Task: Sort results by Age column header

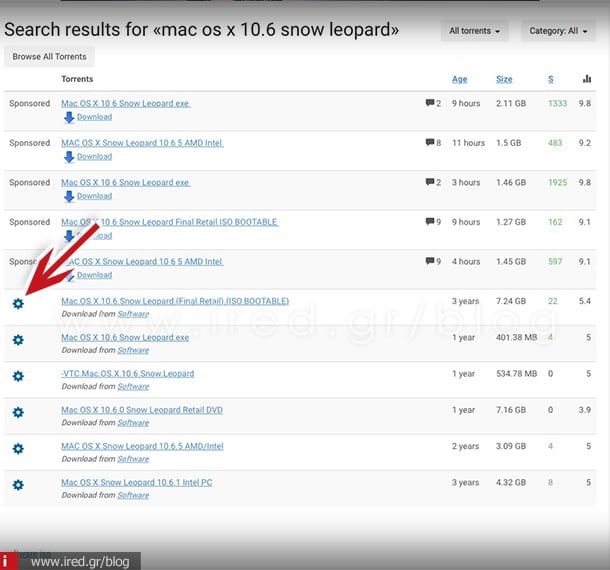Action: tap(459, 79)
